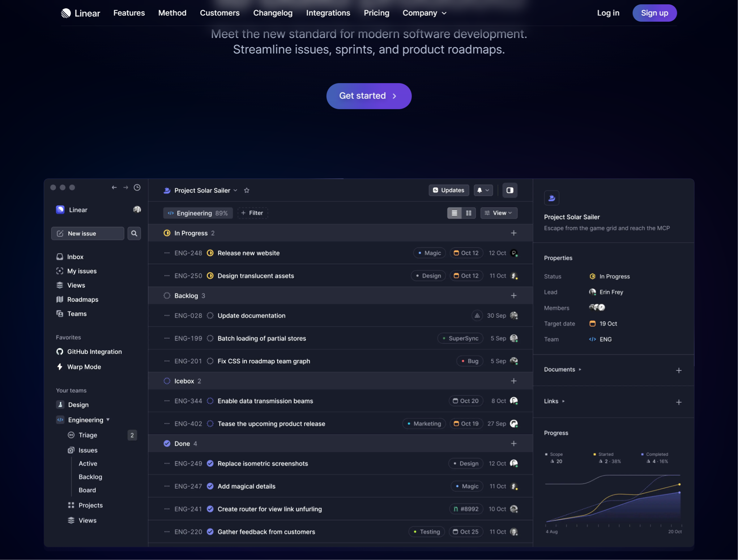The image size is (738, 560).
Task: Switch to board grid layout view
Action: click(x=469, y=213)
